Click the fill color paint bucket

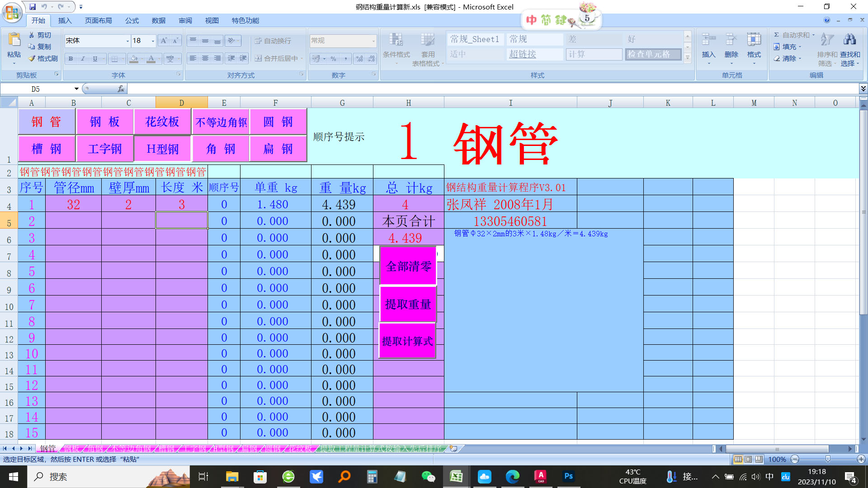[133, 59]
